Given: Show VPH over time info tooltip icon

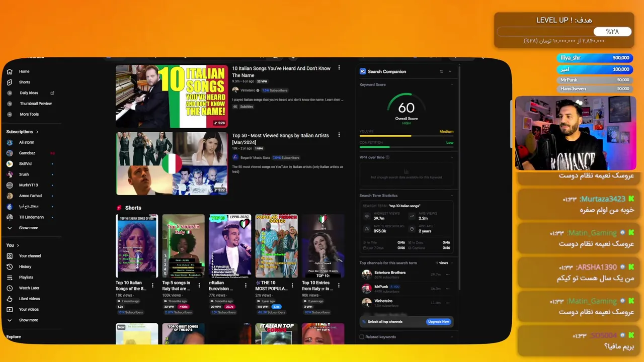Looking at the screenshot, I should pos(387,157).
